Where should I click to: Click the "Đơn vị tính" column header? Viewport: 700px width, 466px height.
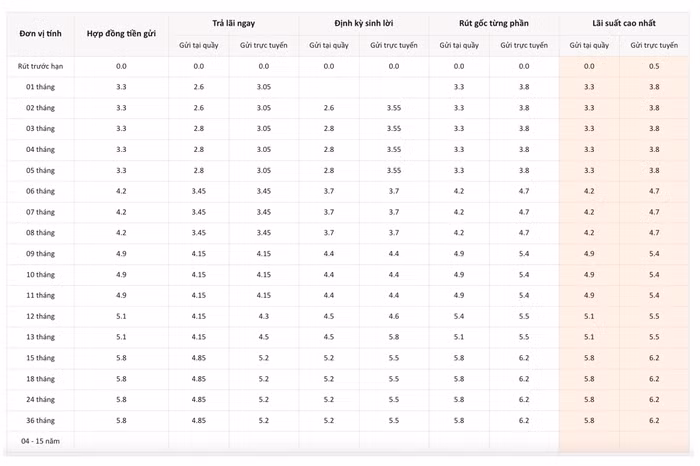tap(40, 33)
